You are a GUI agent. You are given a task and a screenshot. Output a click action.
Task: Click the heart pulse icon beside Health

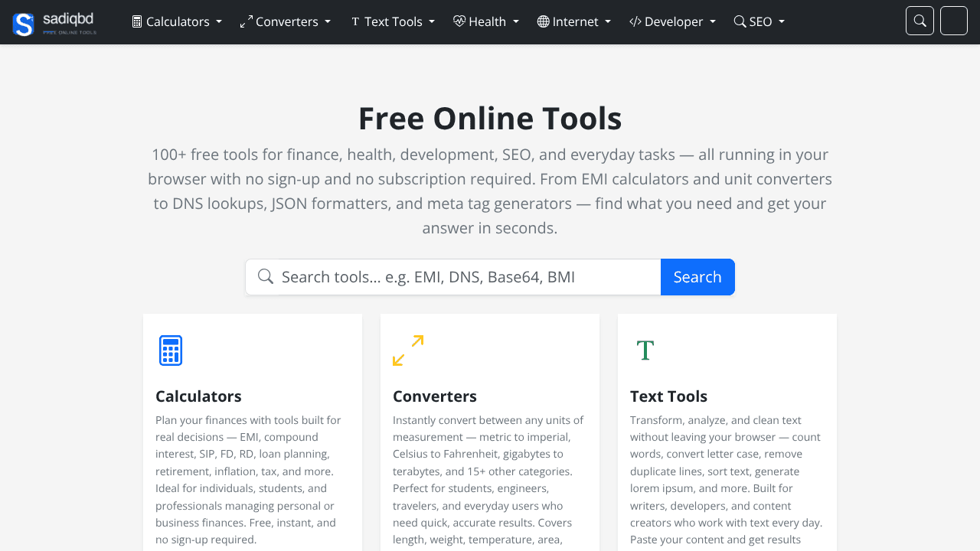coord(459,21)
